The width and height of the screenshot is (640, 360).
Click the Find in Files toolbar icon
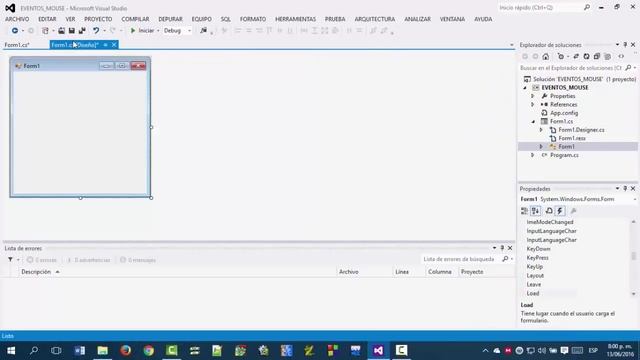[203, 31]
